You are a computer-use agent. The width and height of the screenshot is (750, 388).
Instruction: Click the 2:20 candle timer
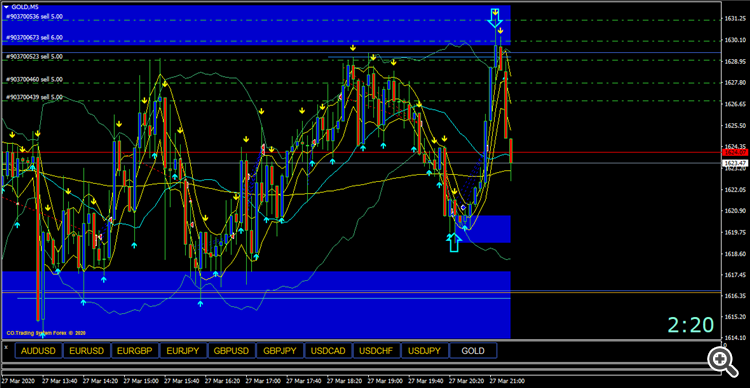click(691, 325)
